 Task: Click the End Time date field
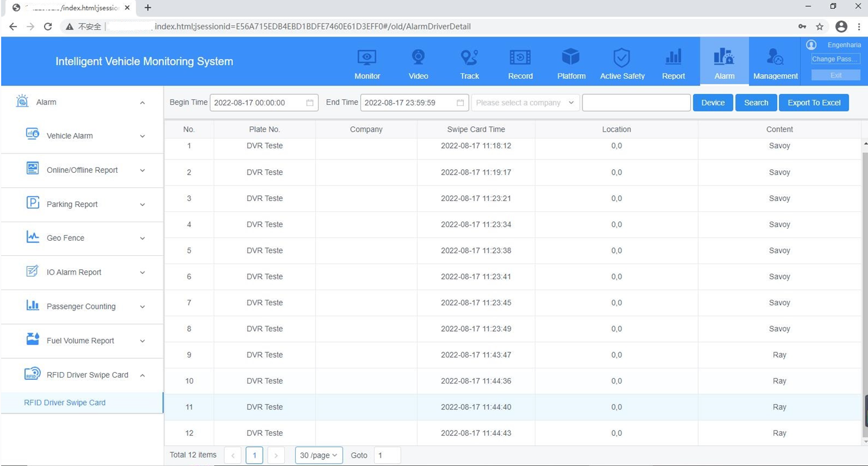coord(414,102)
